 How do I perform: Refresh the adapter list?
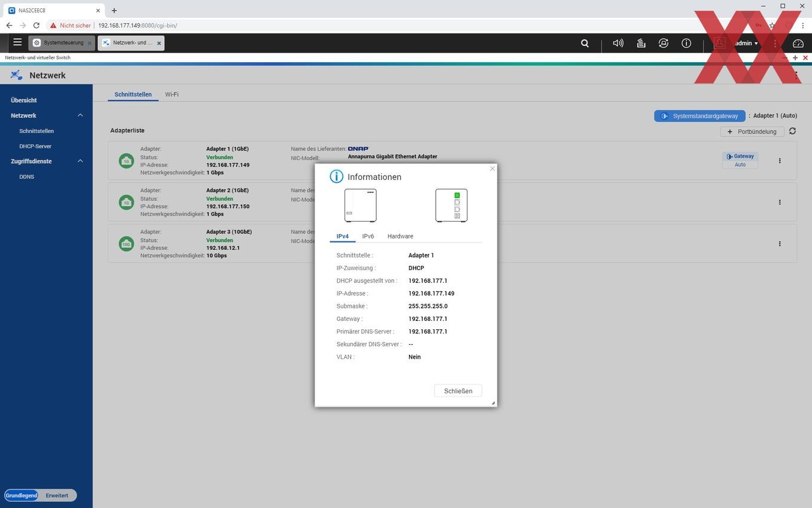[x=792, y=131]
